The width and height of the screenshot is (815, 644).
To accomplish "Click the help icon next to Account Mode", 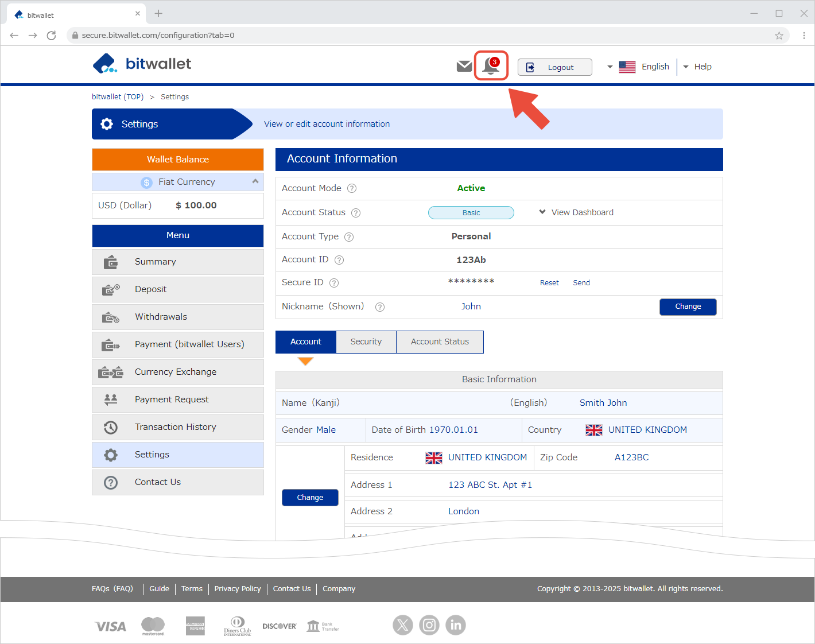I will click(x=352, y=188).
